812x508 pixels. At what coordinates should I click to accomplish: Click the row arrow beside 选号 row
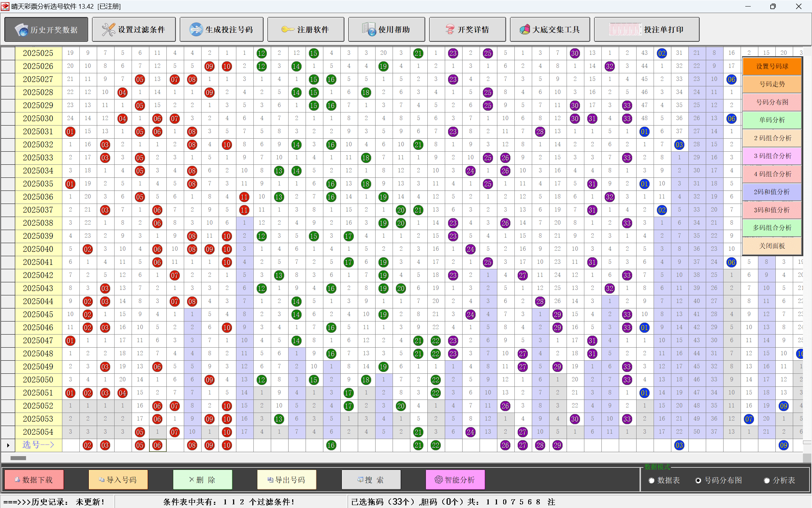click(8, 445)
